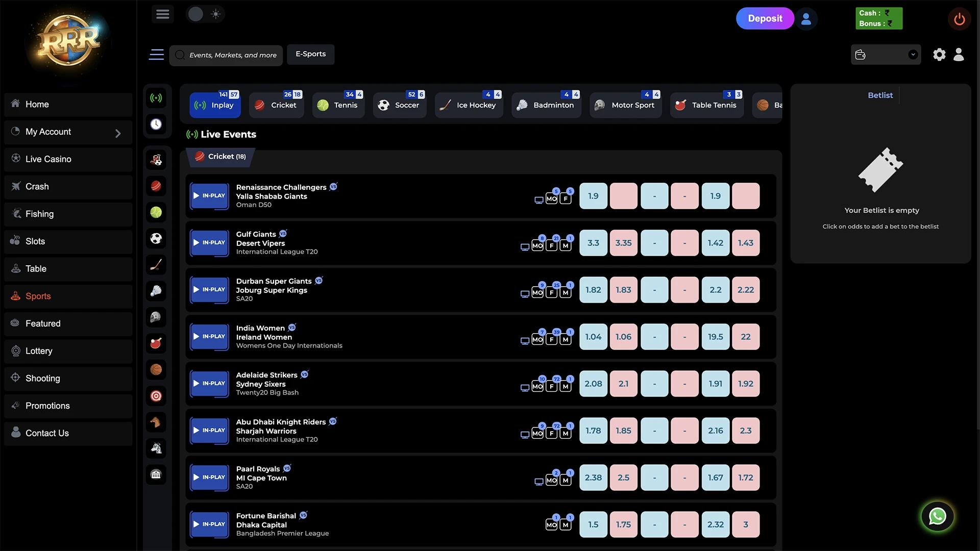Select the Soccer sport tab

pyautogui.click(x=400, y=105)
